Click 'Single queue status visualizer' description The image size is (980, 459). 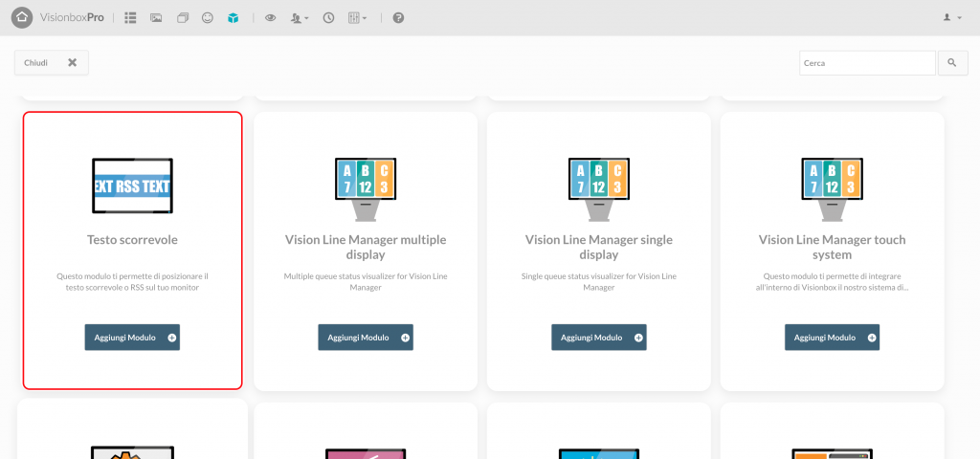pos(599,282)
